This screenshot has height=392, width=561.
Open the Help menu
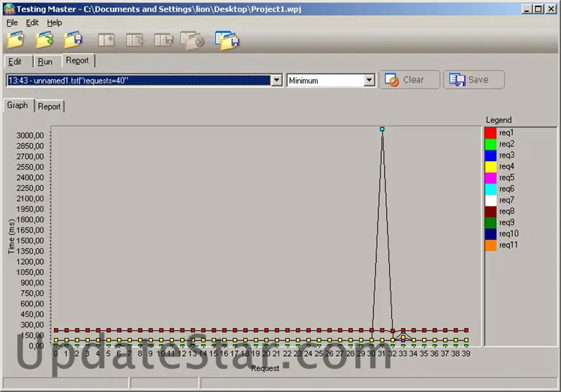(x=55, y=22)
